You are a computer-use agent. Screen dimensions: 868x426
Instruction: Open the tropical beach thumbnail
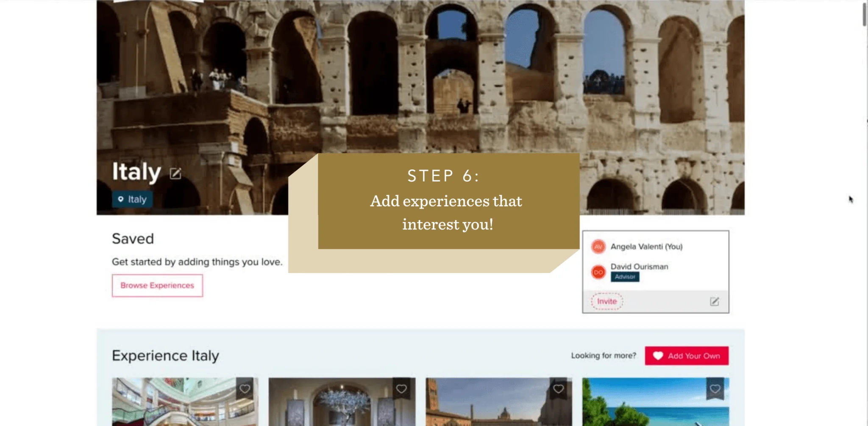pos(656,402)
